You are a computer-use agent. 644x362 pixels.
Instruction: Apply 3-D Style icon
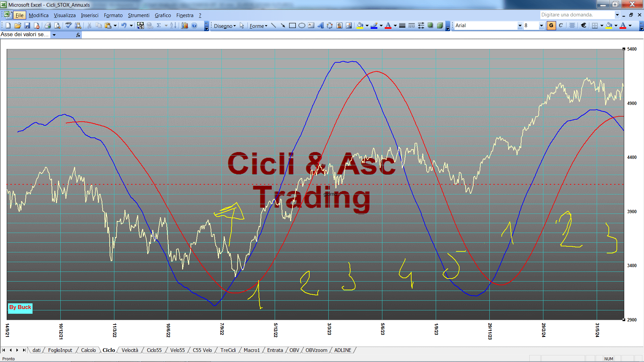point(440,25)
